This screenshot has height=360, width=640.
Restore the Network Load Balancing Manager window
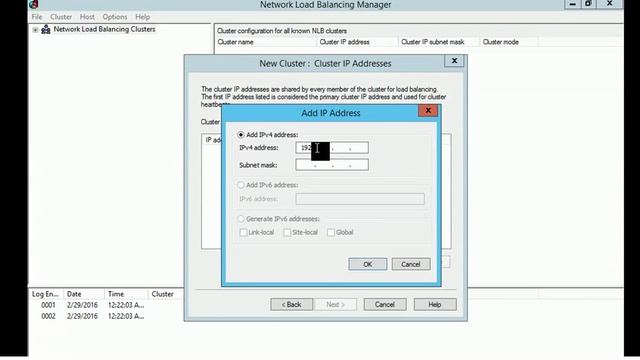pos(588,4)
